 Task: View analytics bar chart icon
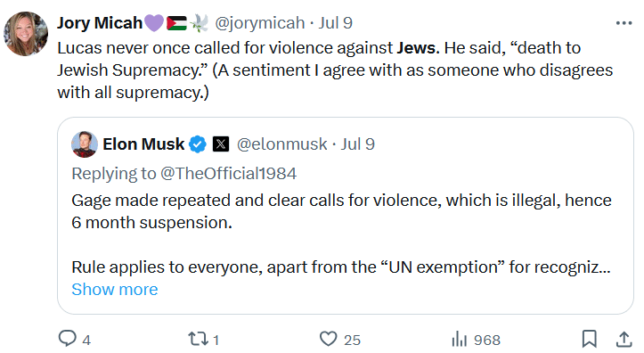tap(460, 340)
